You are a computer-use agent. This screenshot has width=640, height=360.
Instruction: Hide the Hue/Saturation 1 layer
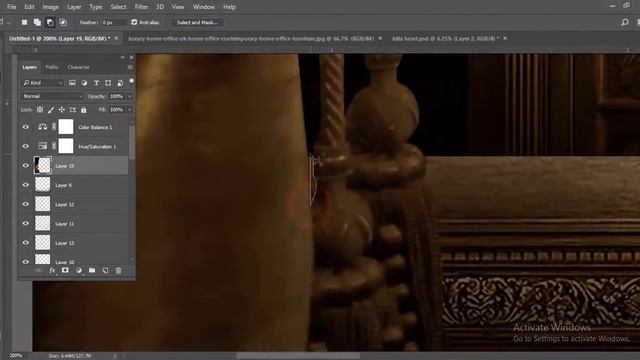(x=26, y=146)
